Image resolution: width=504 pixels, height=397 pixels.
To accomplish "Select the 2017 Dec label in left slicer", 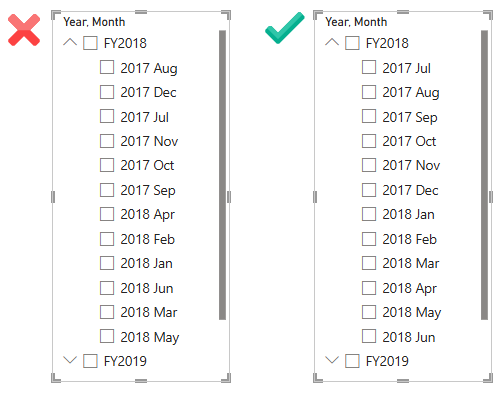I will (148, 92).
